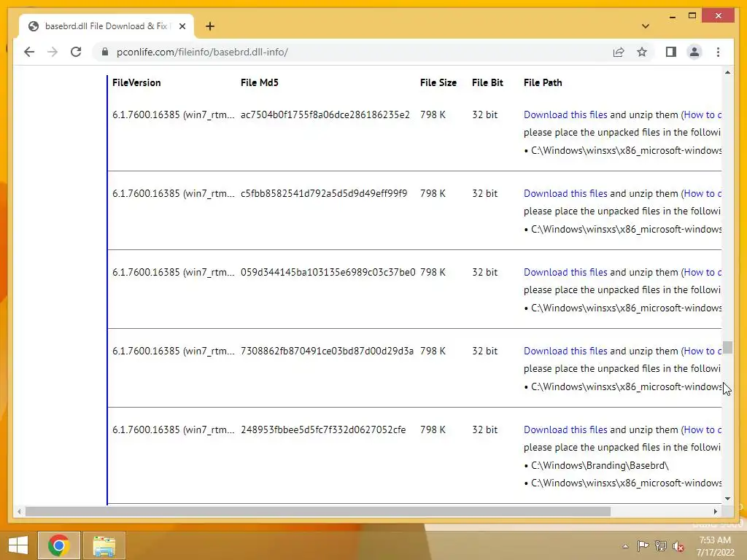Download files for md5 ac7504b0f1755f8a06dce286186235e2
The width and height of the screenshot is (747, 560).
tap(565, 114)
